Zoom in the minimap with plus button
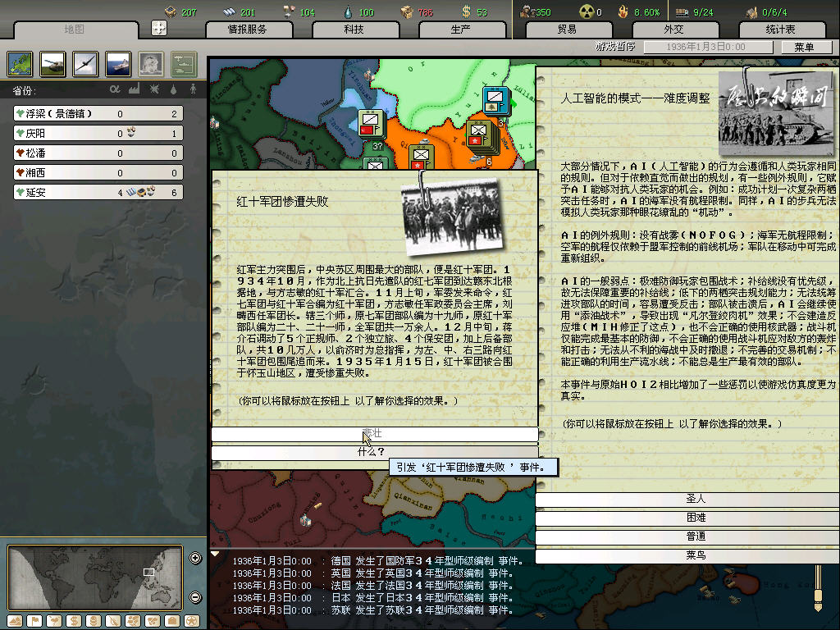 pos(195,558)
